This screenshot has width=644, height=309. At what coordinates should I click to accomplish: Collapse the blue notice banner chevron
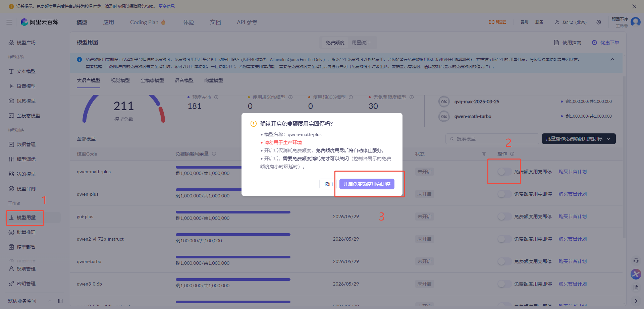[x=613, y=59]
